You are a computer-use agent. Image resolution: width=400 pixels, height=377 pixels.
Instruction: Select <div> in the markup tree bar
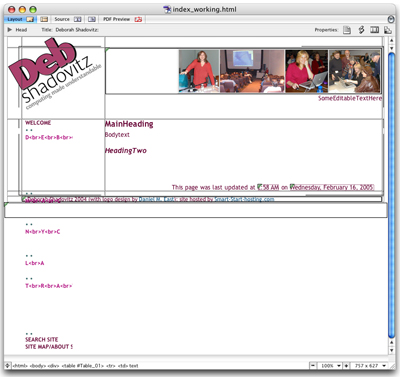(53, 366)
